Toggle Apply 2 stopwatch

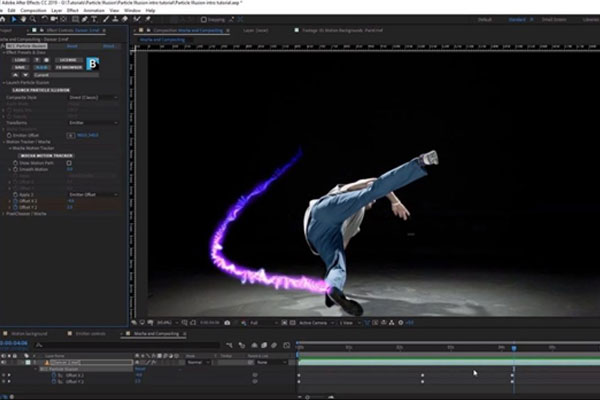coord(16,195)
